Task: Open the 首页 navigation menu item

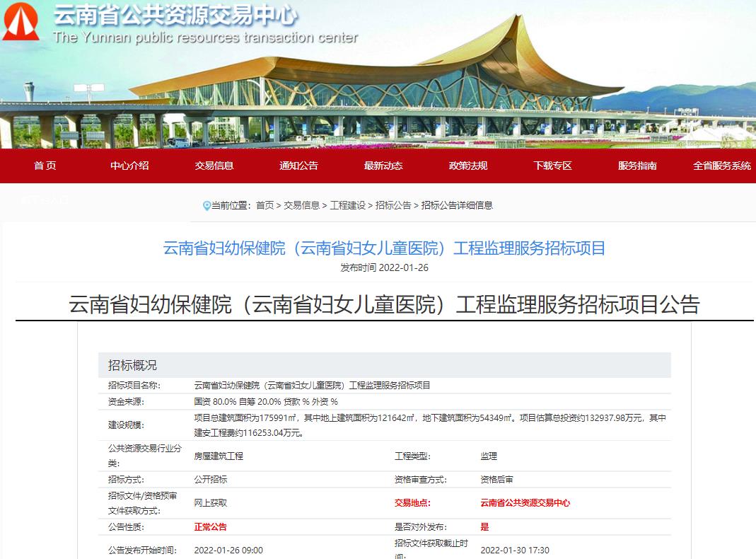Action: coord(45,166)
